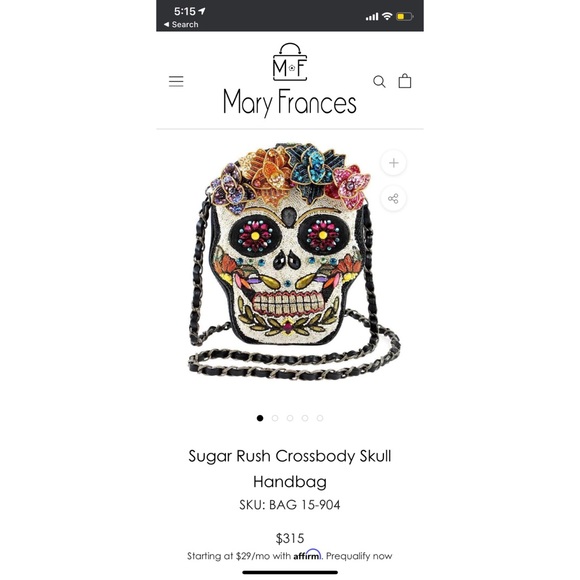Image resolution: width=580 pixels, height=580 pixels.
Task: Open the Mary Frances homepage wordmark
Action: coord(290,102)
